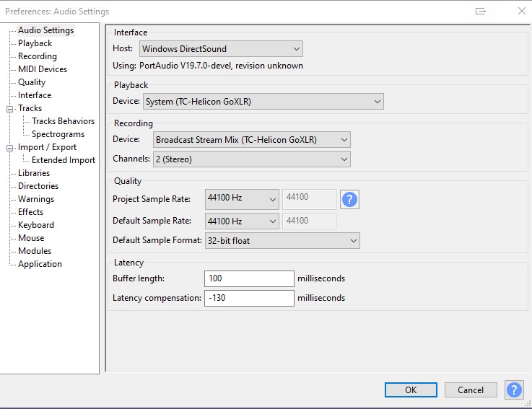Image resolution: width=532 pixels, height=409 pixels.
Task: Open the Project Sample Rate dropdown
Action: click(x=242, y=199)
